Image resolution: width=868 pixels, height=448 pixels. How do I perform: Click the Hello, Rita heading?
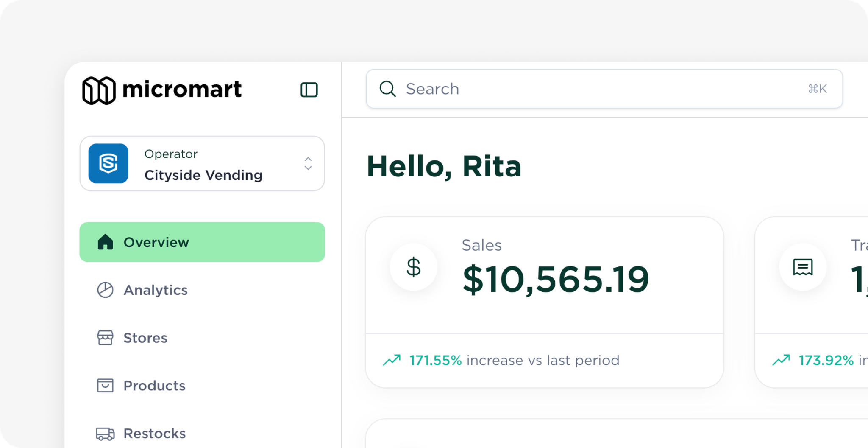[x=444, y=166]
